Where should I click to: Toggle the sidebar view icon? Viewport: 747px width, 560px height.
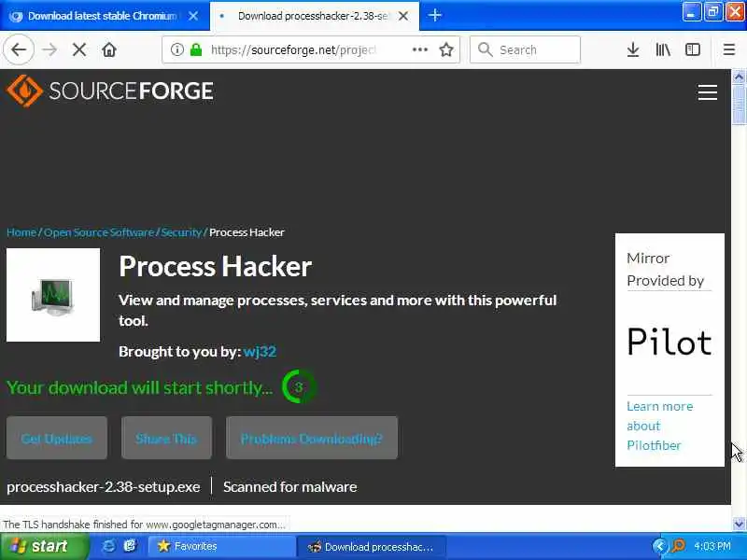(x=692, y=49)
